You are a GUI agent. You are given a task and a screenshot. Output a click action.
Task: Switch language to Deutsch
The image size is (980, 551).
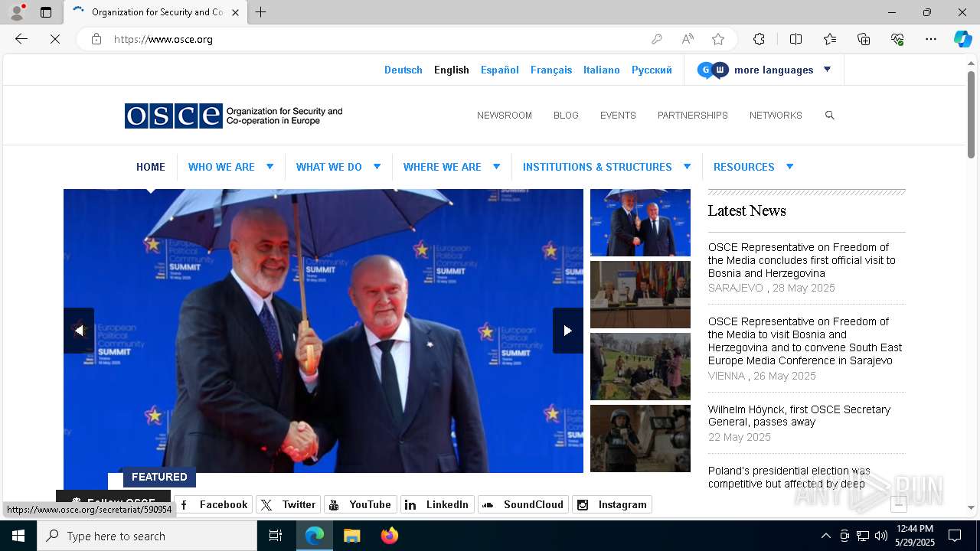pos(403,70)
